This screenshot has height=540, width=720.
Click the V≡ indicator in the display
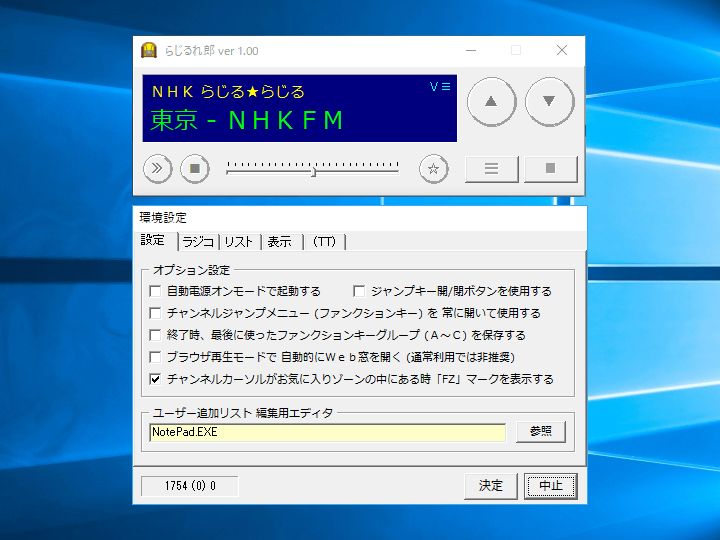click(440, 86)
